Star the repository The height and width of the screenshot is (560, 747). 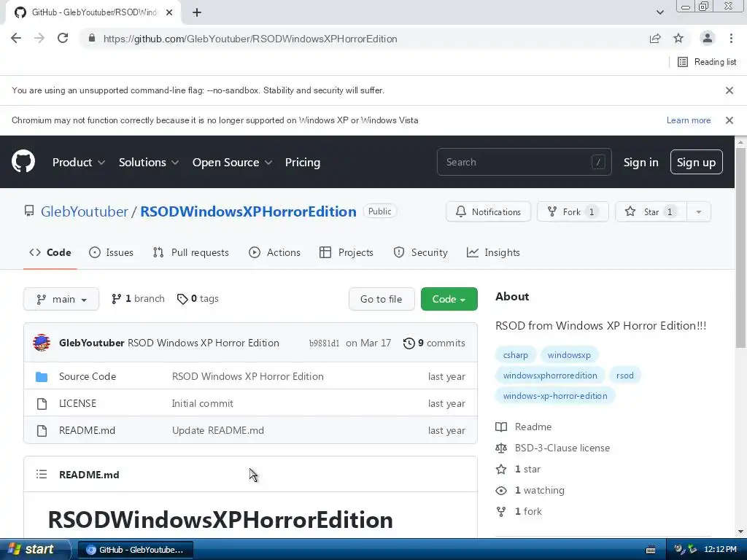[x=651, y=211]
